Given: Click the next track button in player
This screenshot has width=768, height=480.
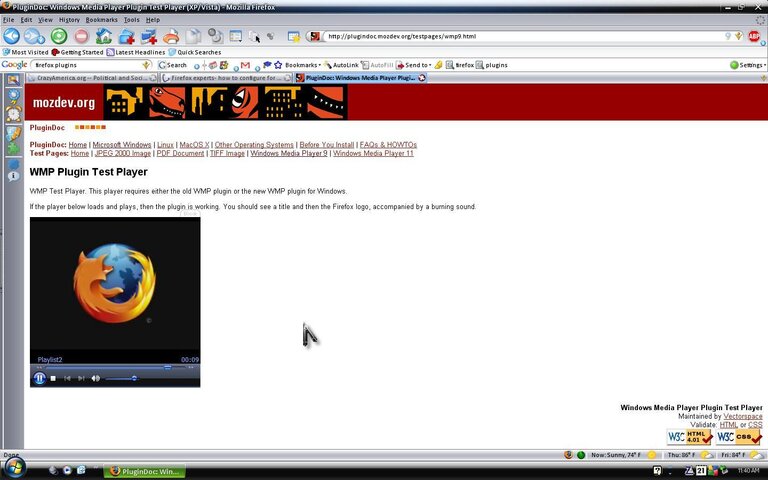Looking at the screenshot, I should (81, 378).
